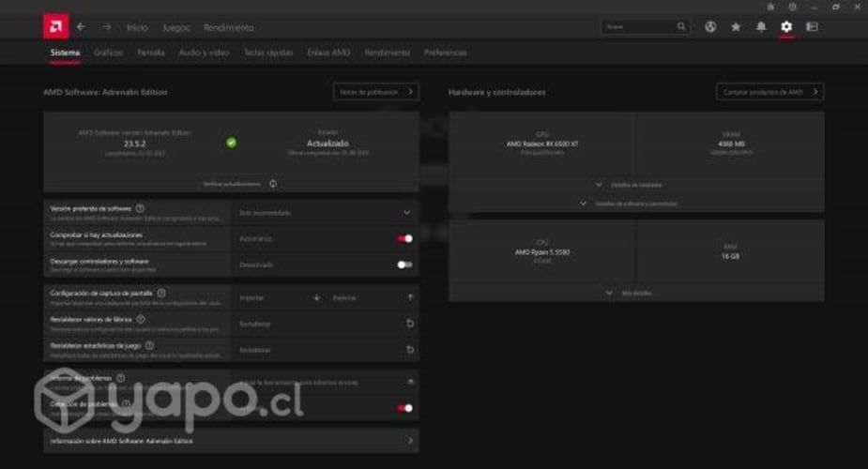Image resolution: width=868 pixels, height=469 pixels.
Task: Go back with the left arrow
Action: pos(82,27)
